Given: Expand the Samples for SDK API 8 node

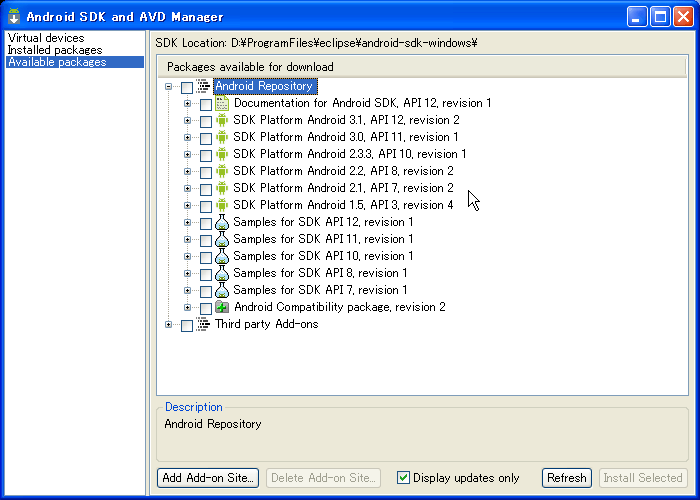Looking at the screenshot, I should tap(188, 273).
